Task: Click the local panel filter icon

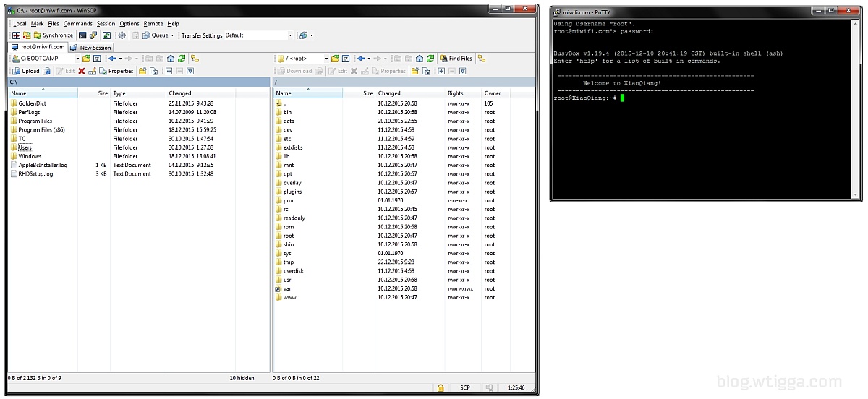Action: (97, 59)
